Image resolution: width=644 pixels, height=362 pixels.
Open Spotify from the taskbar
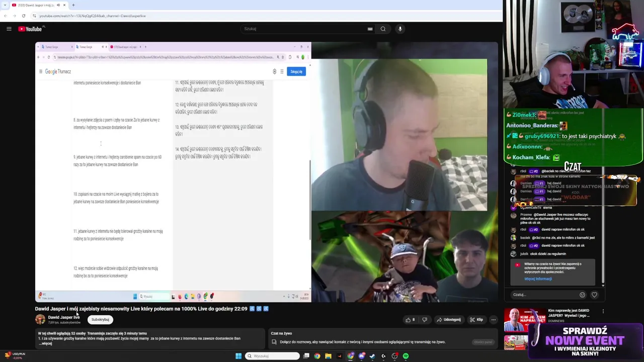pos(406,356)
